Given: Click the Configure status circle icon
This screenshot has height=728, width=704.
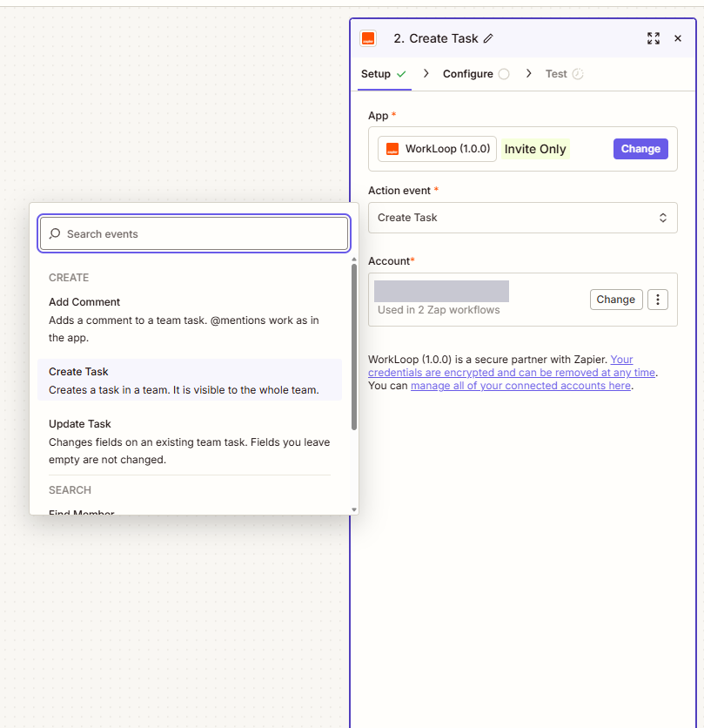Looking at the screenshot, I should point(504,74).
